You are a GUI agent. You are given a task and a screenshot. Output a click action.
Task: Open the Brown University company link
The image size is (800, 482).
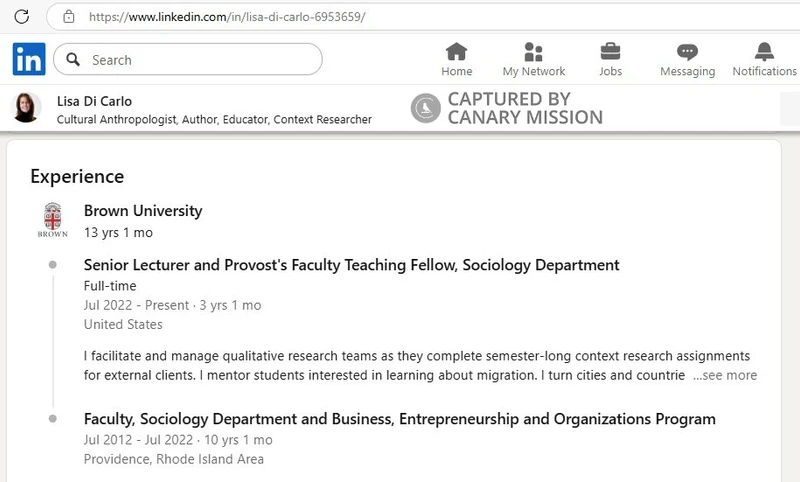[143, 211]
